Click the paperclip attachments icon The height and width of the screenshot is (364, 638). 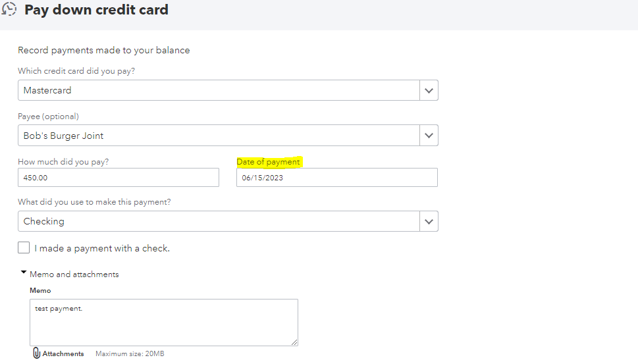(x=37, y=353)
